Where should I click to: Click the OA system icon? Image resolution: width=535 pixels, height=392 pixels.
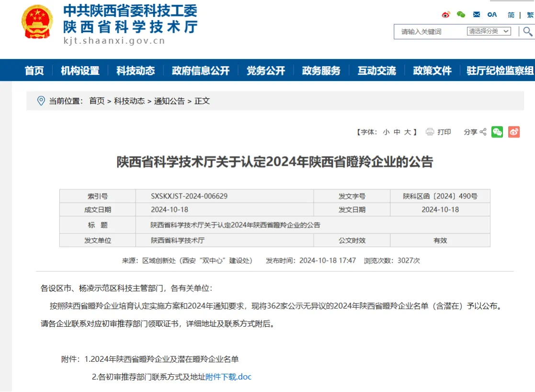pyautogui.click(x=492, y=15)
